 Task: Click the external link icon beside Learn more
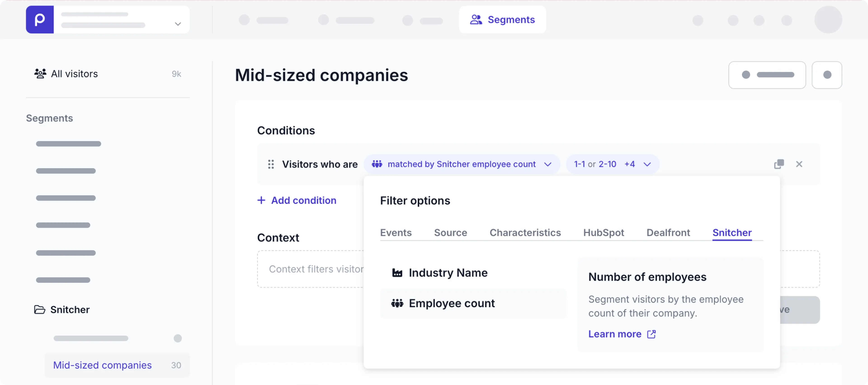pos(651,334)
